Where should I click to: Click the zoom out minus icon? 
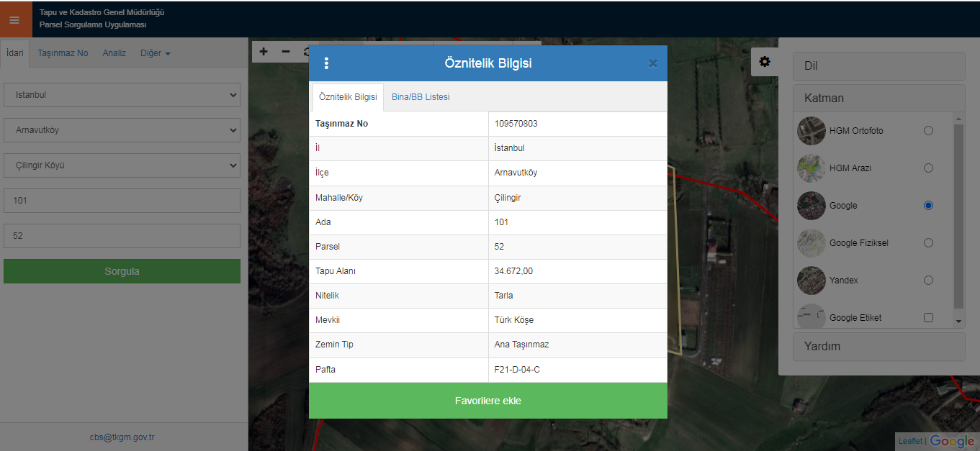pyautogui.click(x=286, y=52)
